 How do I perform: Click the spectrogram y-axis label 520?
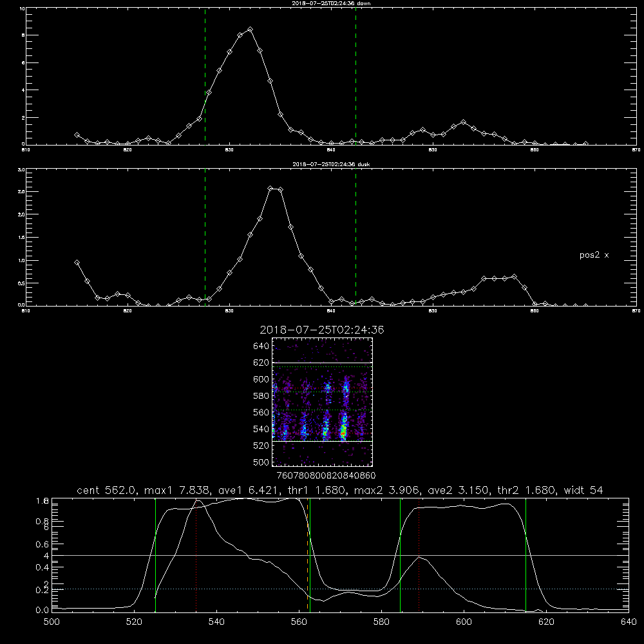(261, 446)
